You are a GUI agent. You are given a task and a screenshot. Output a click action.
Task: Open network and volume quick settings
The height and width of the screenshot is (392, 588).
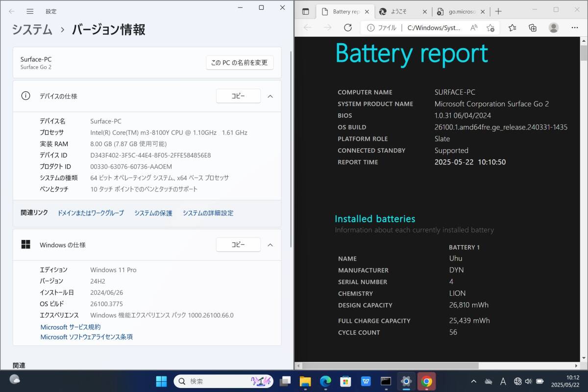pyautogui.click(x=523, y=381)
